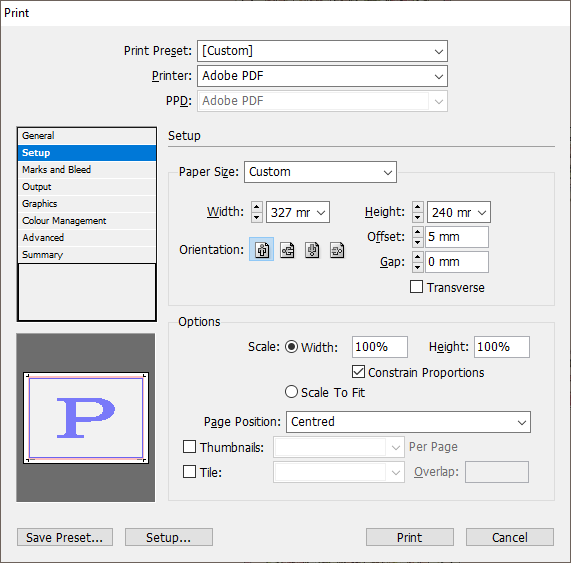Viewport: 571px width, 563px height.
Task: Enable the Transverse checkbox
Action: coord(416,287)
